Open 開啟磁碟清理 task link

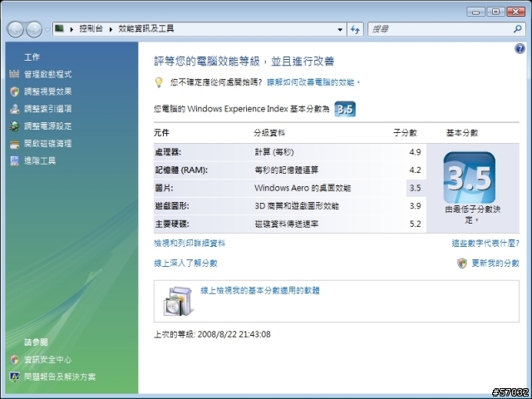click(x=48, y=144)
